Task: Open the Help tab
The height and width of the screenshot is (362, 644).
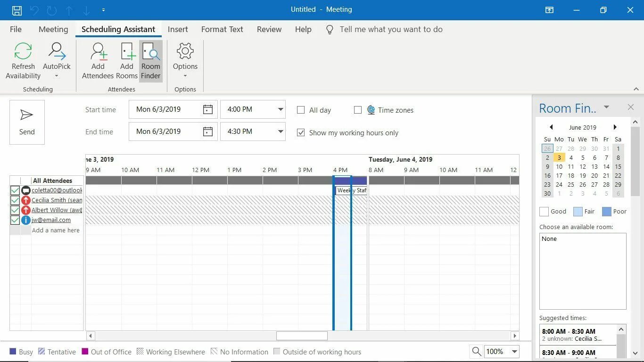Action: (x=303, y=29)
